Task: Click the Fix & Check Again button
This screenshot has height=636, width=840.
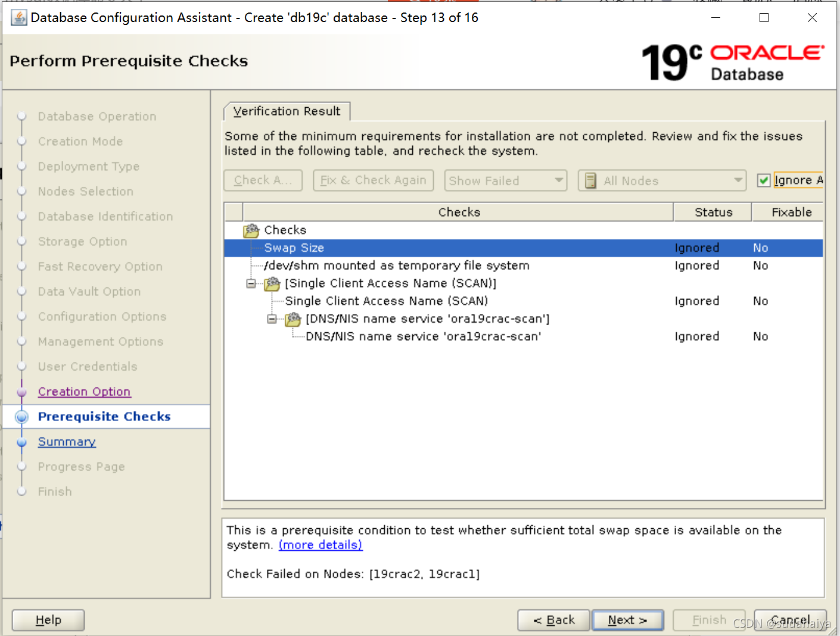Action: [373, 180]
